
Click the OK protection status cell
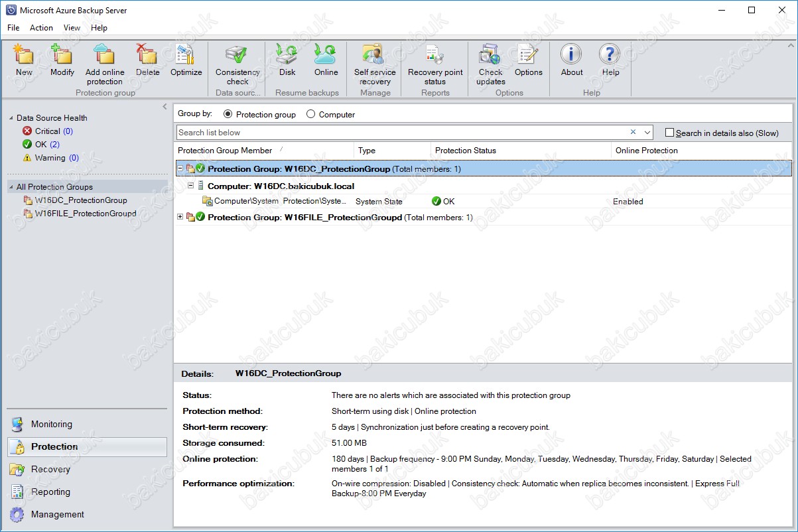[443, 202]
